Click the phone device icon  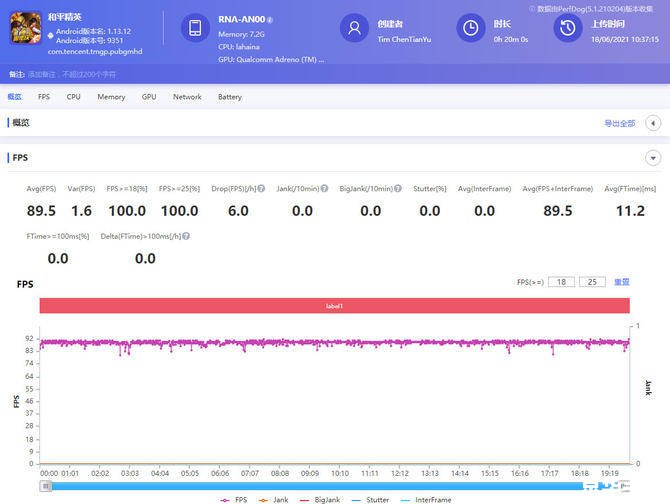click(x=196, y=28)
